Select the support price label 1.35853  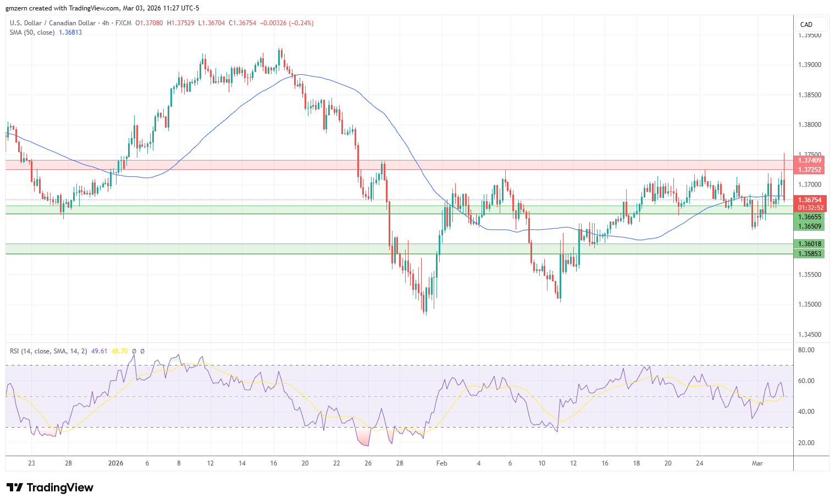810,254
